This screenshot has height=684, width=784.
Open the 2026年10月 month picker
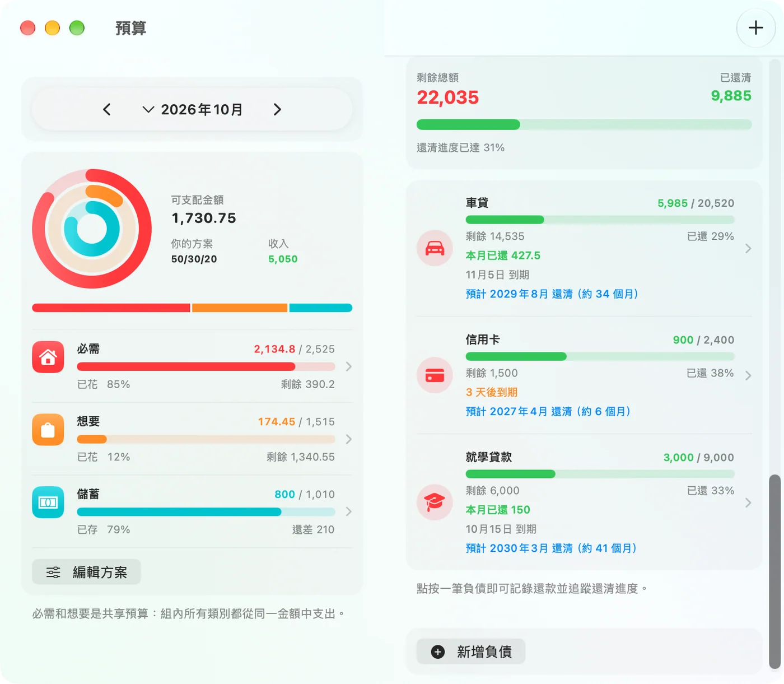[193, 109]
